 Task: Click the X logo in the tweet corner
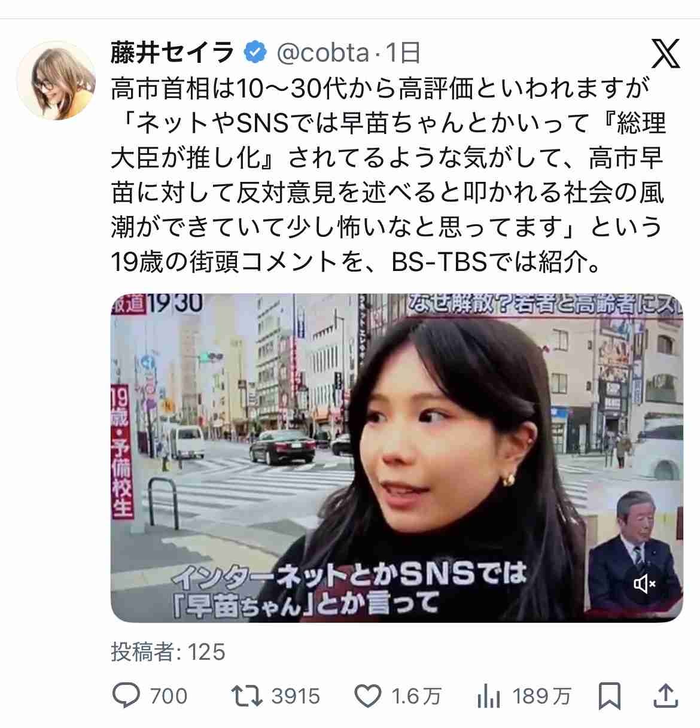tap(666, 54)
